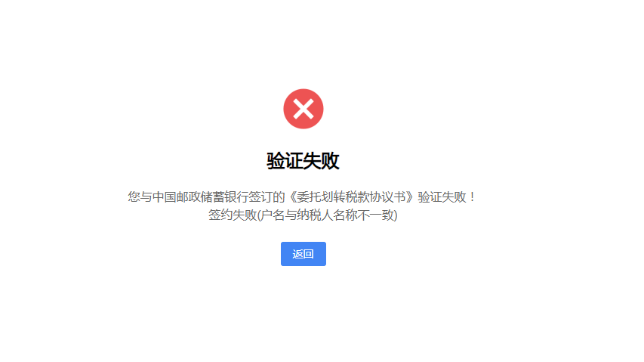Go back using the blue 返回 button
The width and height of the screenshot is (644, 362).
pos(303,254)
